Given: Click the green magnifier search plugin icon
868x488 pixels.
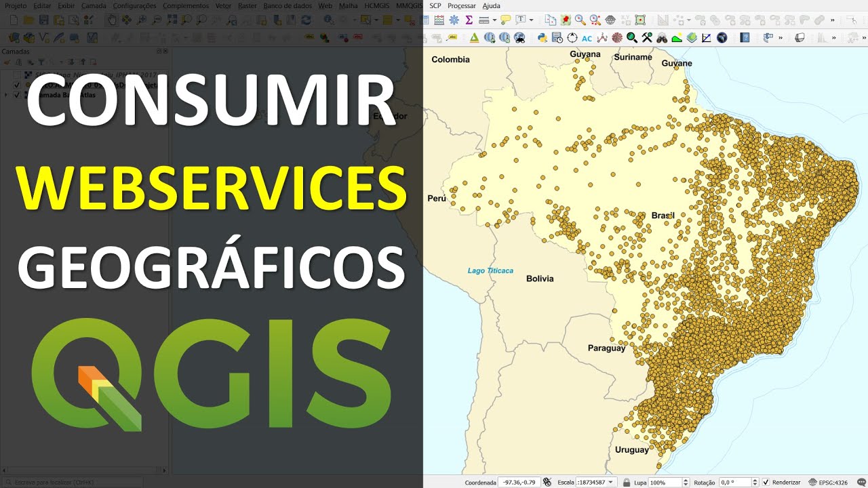Looking at the screenshot, I should pyautogui.click(x=632, y=37).
